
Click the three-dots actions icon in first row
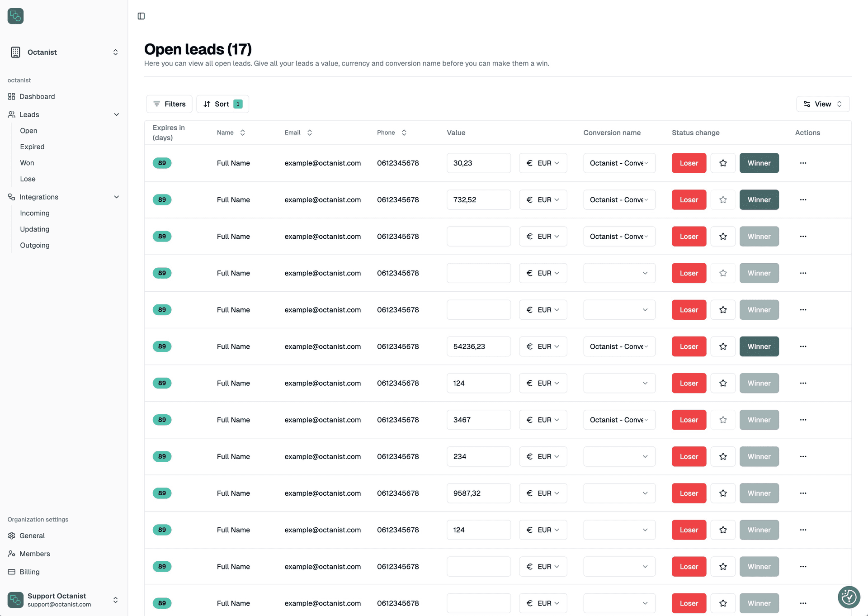tap(803, 163)
